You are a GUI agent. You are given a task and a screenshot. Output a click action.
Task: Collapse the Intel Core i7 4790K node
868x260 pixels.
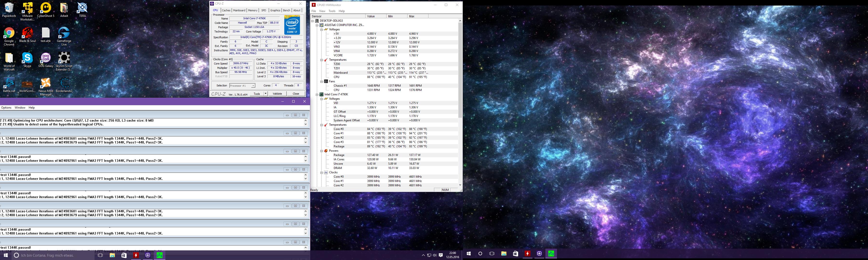(x=317, y=95)
